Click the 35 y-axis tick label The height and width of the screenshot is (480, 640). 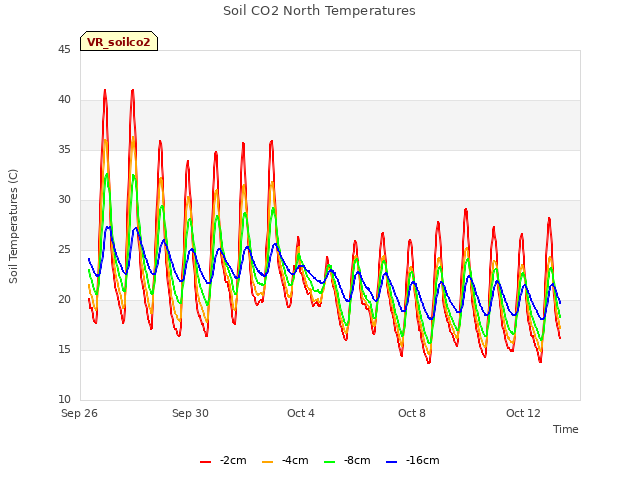point(64,150)
